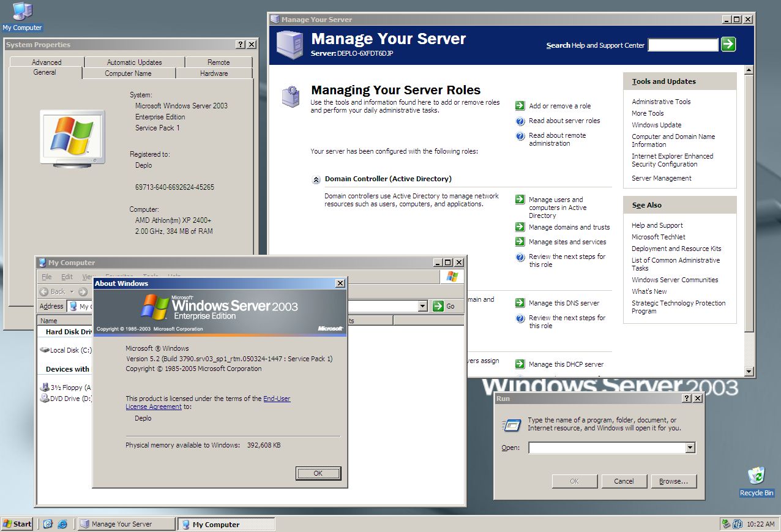
Task: Click the taskbar clock showing 10:22 AM
Action: [x=761, y=524]
